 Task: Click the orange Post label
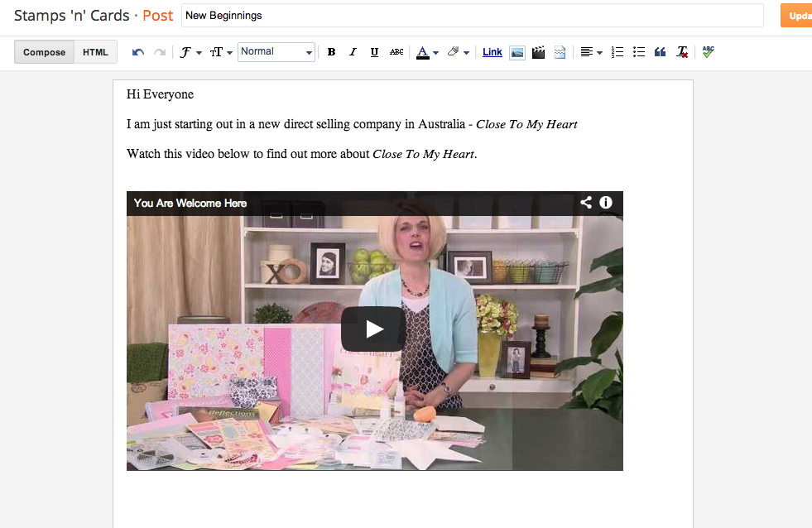pos(157,16)
